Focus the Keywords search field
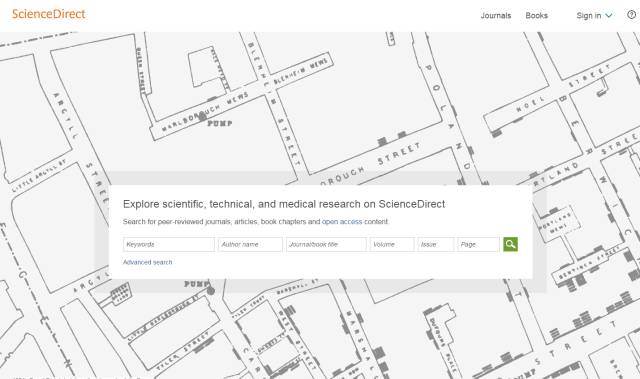The image size is (640, 379). tap(169, 244)
